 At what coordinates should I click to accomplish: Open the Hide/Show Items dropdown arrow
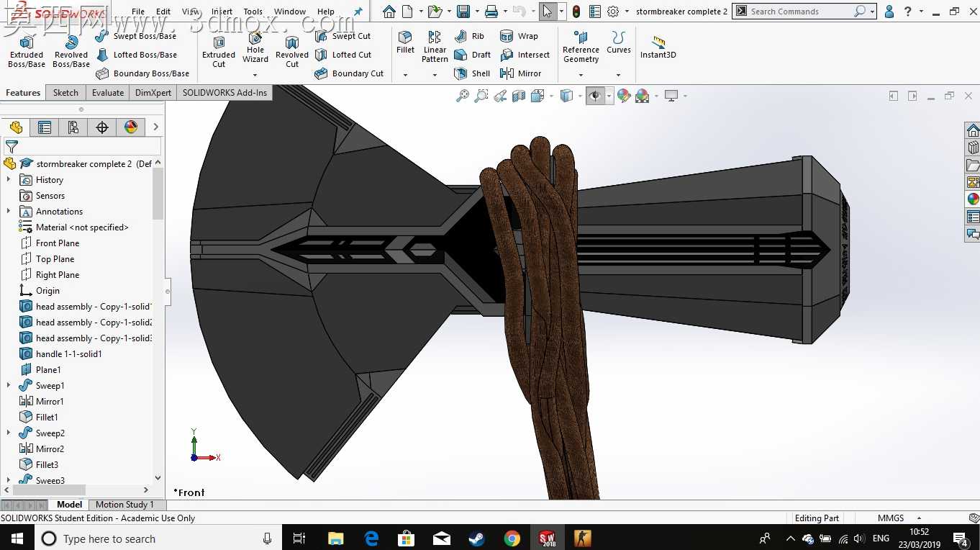point(609,96)
